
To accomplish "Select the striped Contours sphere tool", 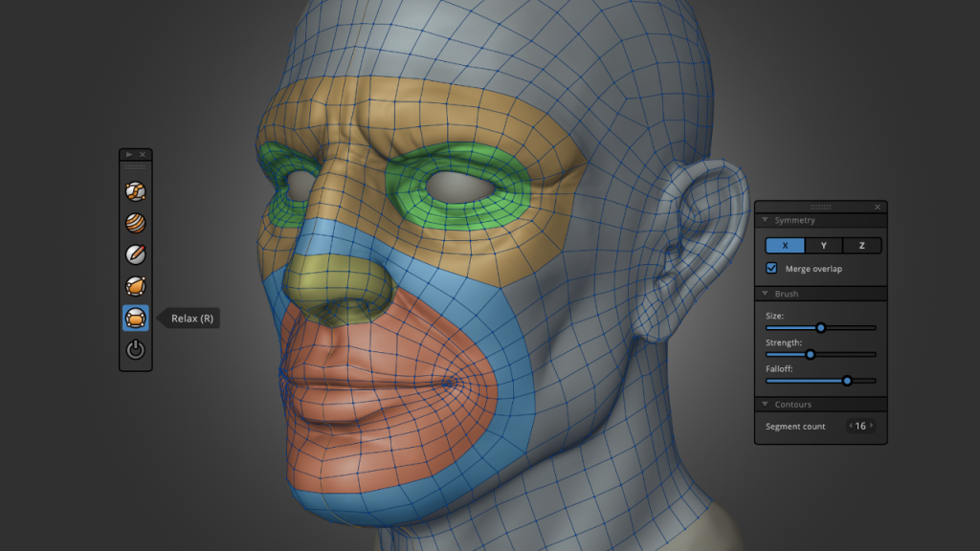I will [x=134, y=222].
